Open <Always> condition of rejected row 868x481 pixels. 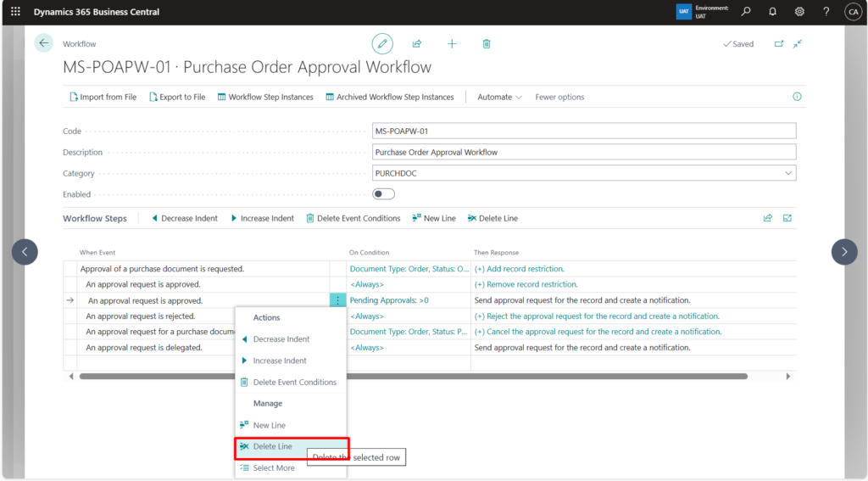tap(367, 316)
